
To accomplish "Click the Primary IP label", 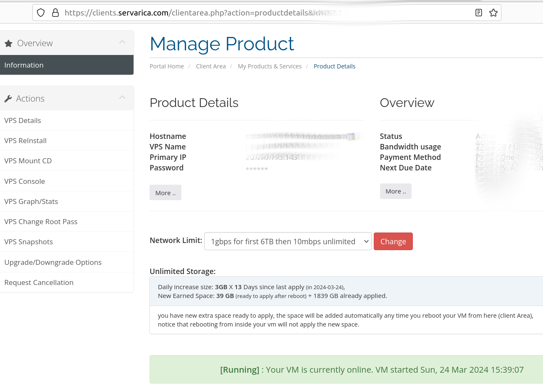I will [168, 157].
